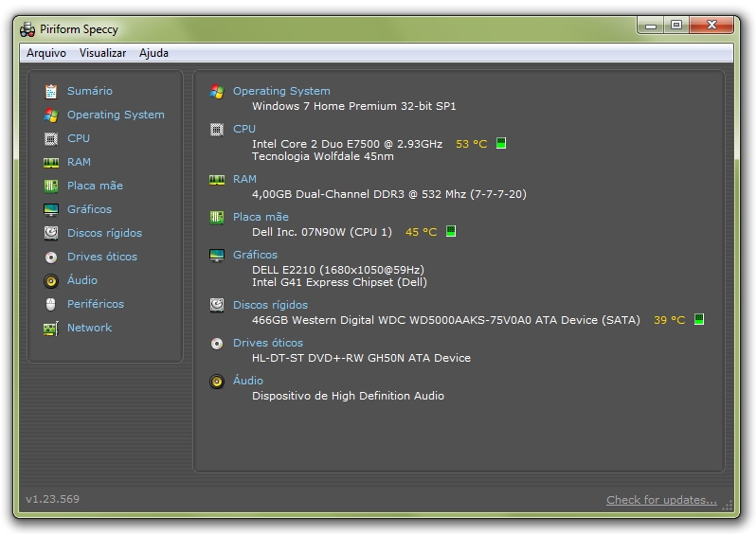Click the Áudio speaker icon in sidebar
The height and width of the screenshot is (534, 756).
(x=51, y=280)
